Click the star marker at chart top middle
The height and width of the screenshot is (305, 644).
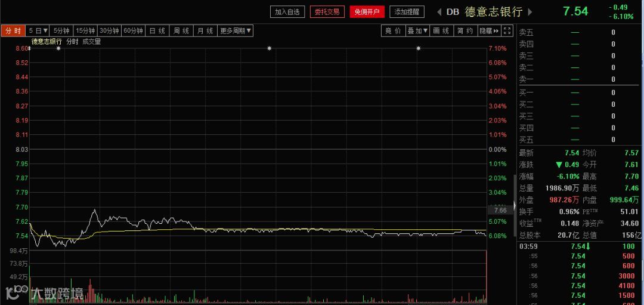(x=270, y=48)
